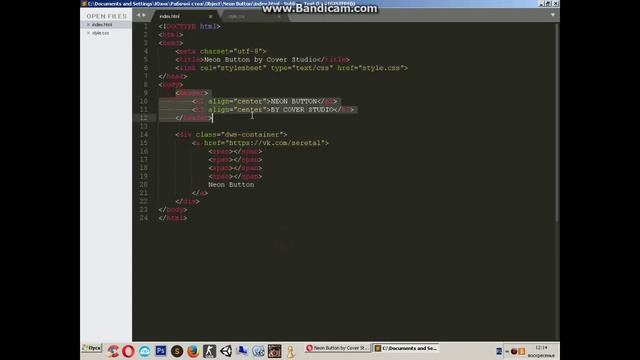Click the Start (Пуск) button

click(x=91, y=348)
